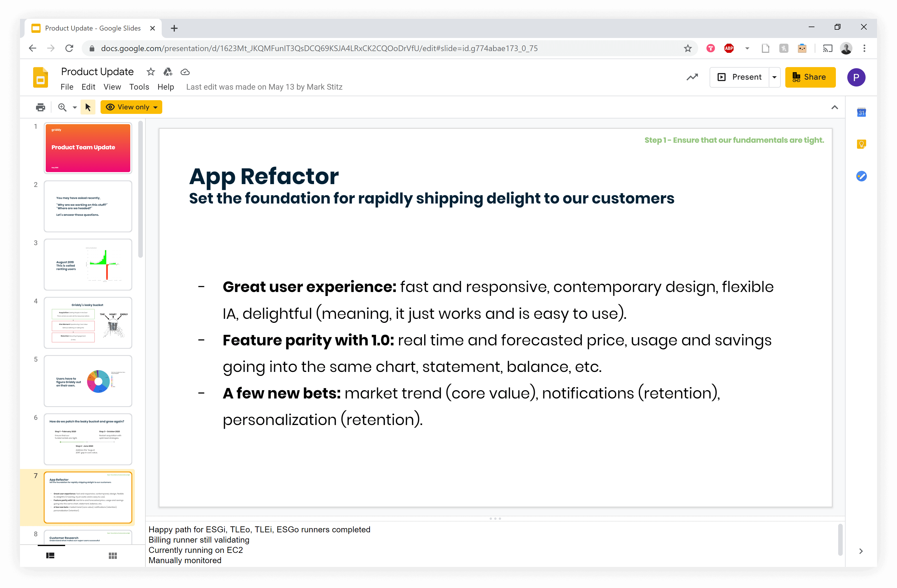The image size is (897, 588).
Task: Click the zoom magnifier tool
Action: click(63, 107)
